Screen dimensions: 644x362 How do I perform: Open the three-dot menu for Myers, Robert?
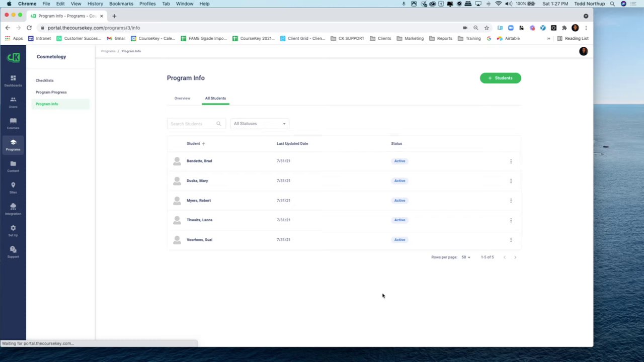[511, 201]
